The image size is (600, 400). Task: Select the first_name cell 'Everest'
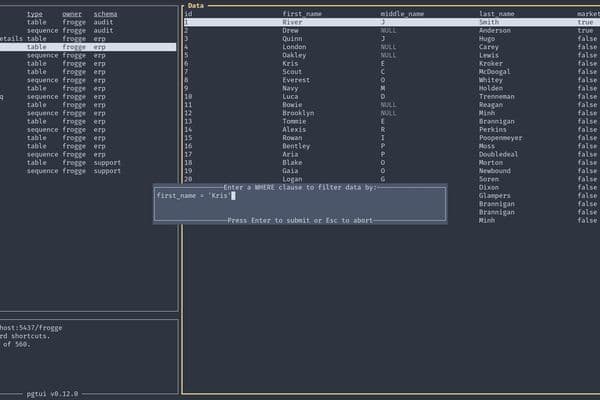pos(296,80)
